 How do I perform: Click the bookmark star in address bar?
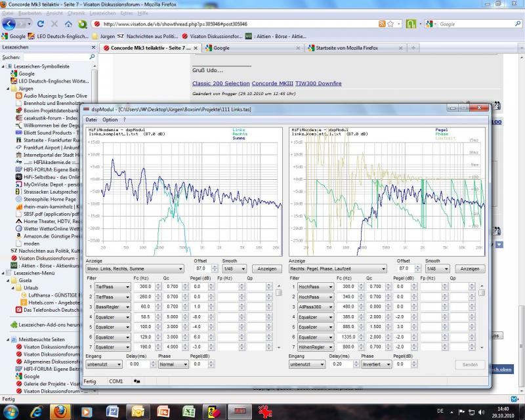pos(392,24)
